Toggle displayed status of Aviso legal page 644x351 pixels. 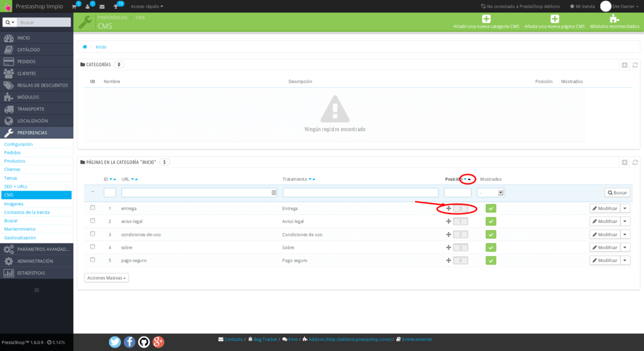pos(491,221)
